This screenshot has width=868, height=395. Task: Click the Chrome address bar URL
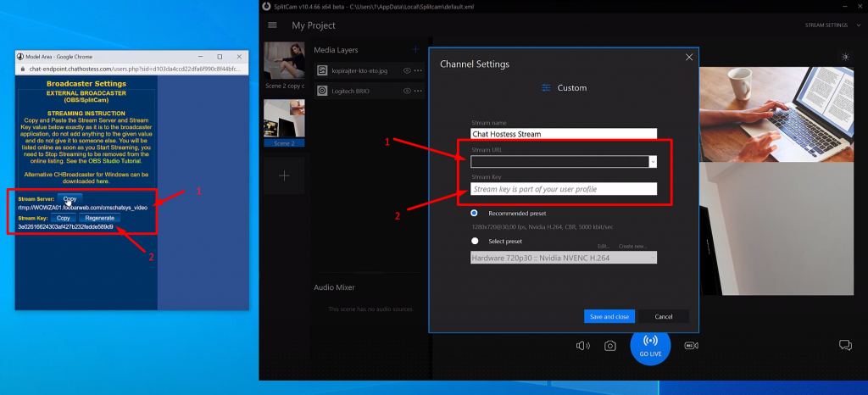[135, 70]
